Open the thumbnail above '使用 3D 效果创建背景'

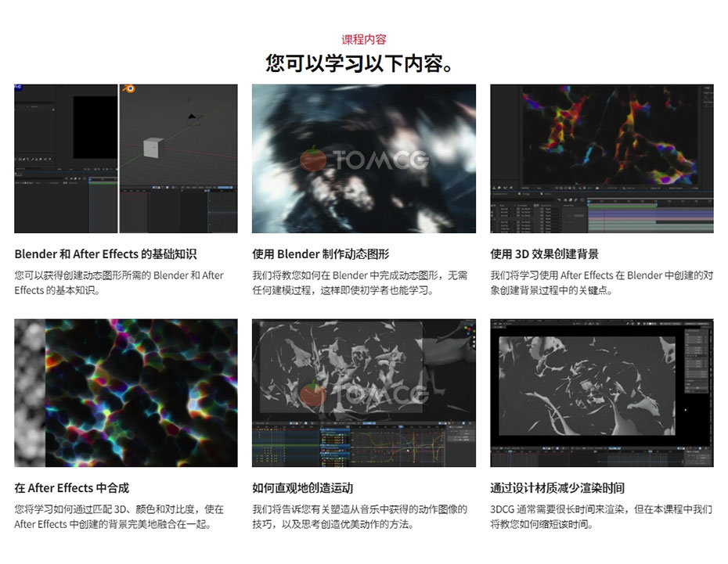pyautogui.click(x=602, y=159)
